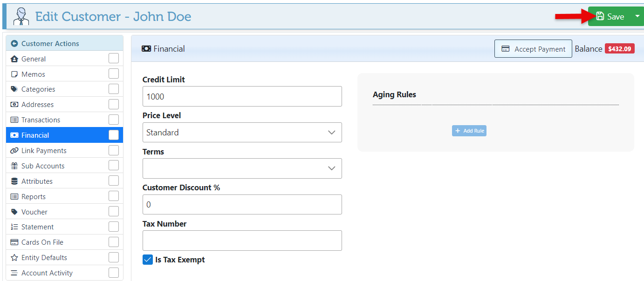Open the Save button dropdown arrow
Image resolution: width=644 pixels, height=281 pixels.
(x=637, y=16)
